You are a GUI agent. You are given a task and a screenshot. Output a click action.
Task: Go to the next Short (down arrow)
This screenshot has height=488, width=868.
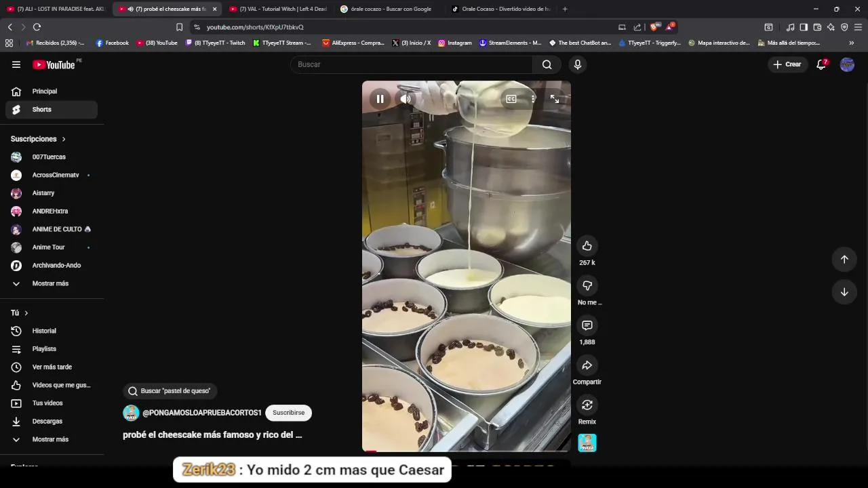pos(844,292)
